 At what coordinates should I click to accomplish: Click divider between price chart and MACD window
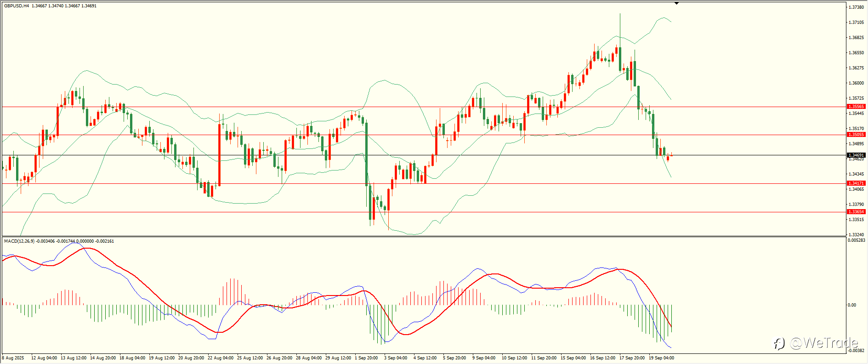(x=424, y=237)
